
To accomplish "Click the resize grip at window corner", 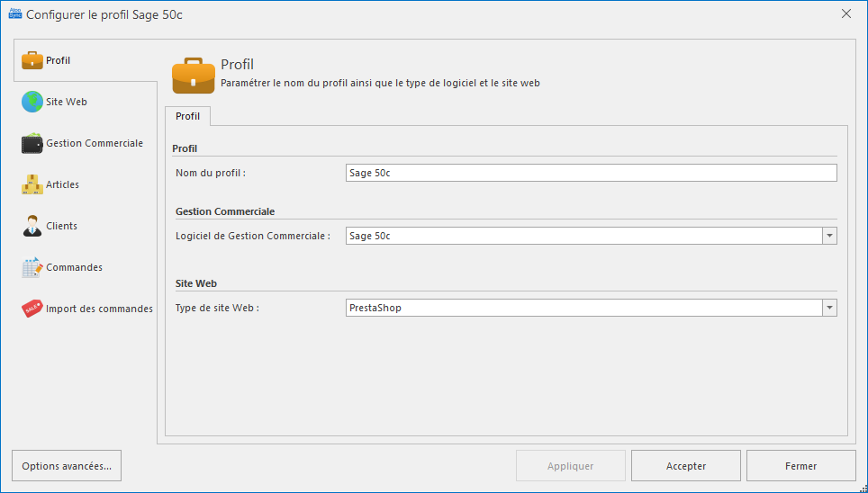I will pyautogui.click(x=862, y=487).
